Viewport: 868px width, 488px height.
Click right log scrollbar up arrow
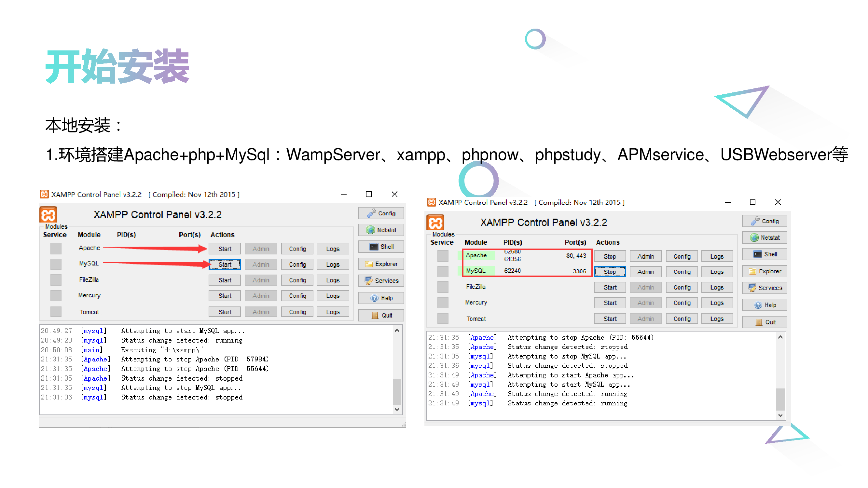pyautogui.click(x=780, y=337)
